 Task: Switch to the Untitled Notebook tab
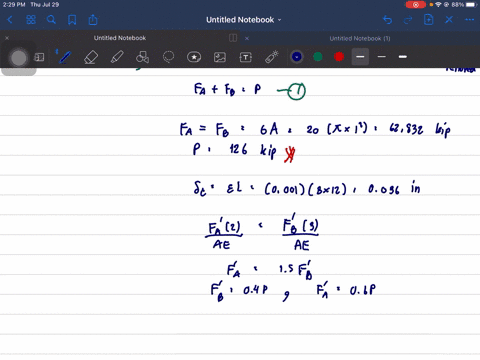[120, 38]
